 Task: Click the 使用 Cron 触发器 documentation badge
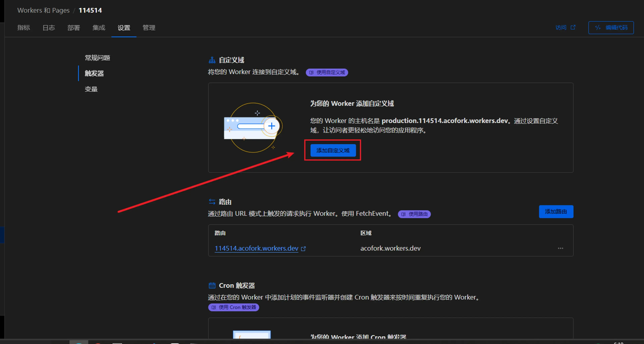pos(233,307)
